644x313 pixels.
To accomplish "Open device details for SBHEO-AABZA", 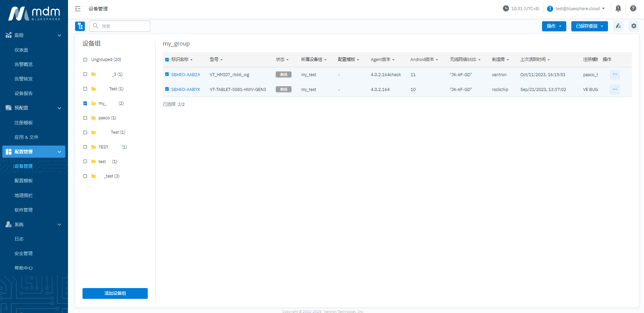I will click(185, 74).
